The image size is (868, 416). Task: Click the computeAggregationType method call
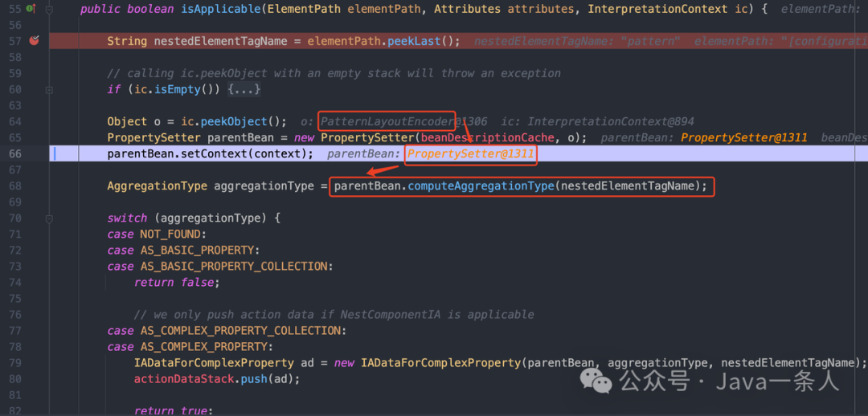481,186
